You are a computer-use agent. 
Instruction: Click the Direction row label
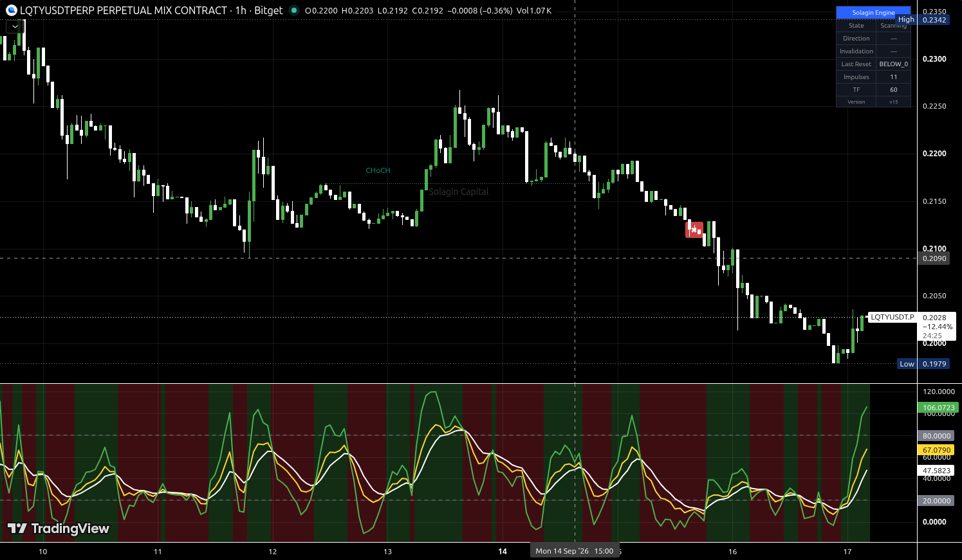pos(856,39)
